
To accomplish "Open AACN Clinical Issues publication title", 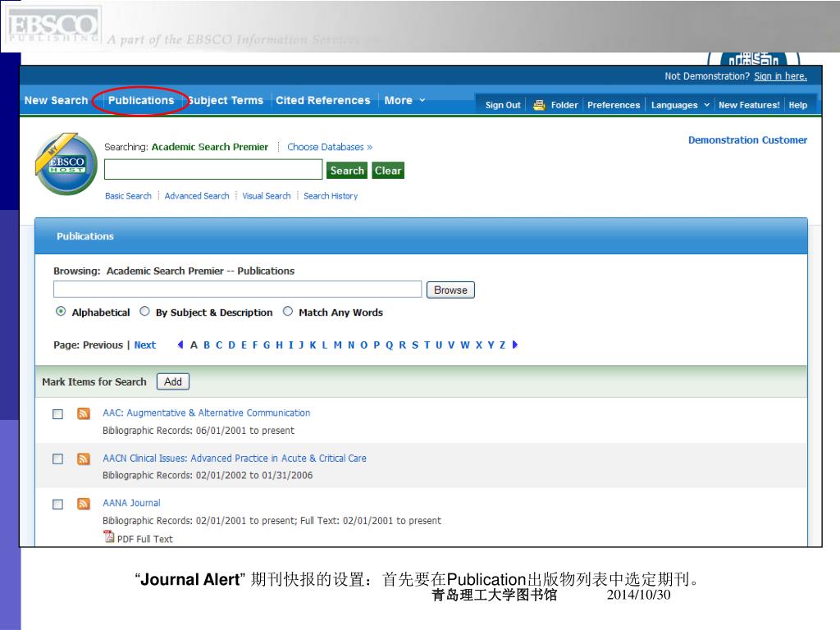I will [235, 458].
